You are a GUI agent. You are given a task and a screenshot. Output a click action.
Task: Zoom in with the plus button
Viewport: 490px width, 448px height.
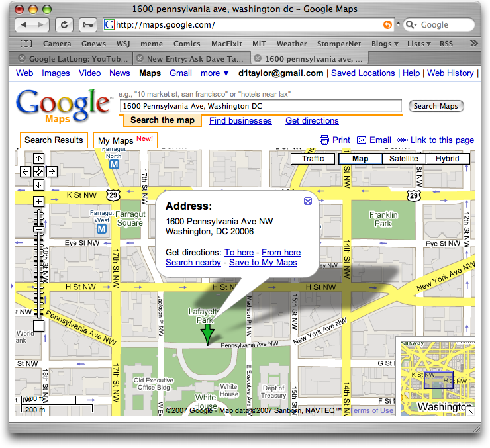point(39,201)
